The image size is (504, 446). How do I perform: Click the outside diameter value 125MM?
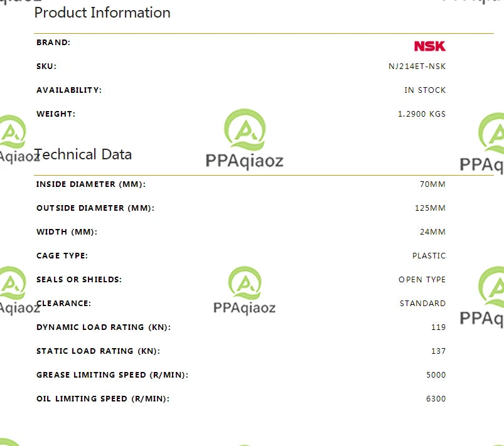click(x=430, y=208)
